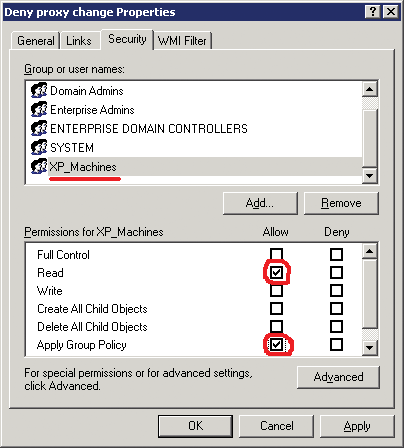Select ENTERPRISE DOMAIN CONTROLLERS group icon
Viewport: 405px width, 448px height.
[39, 128]
